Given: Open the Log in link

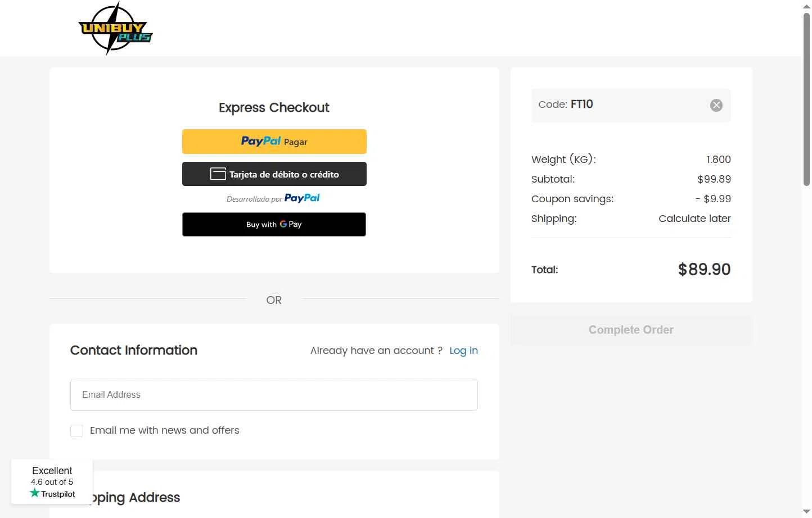Looking at the screenshot, I should (x=463, y=351).
